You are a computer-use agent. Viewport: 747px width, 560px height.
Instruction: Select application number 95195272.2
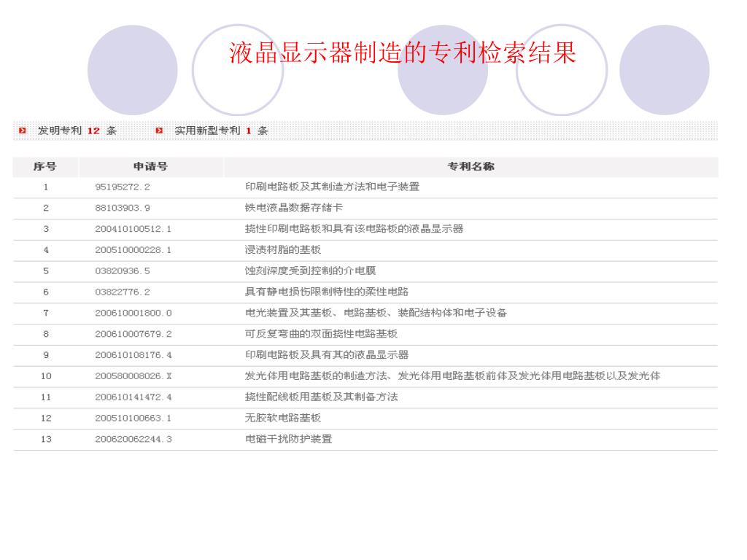point(123,187)
